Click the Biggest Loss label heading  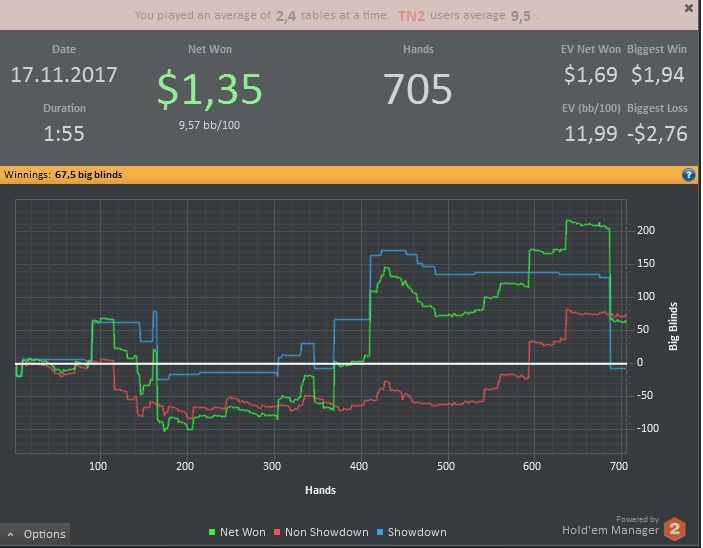pyautogui.click(x=657, y=109)
